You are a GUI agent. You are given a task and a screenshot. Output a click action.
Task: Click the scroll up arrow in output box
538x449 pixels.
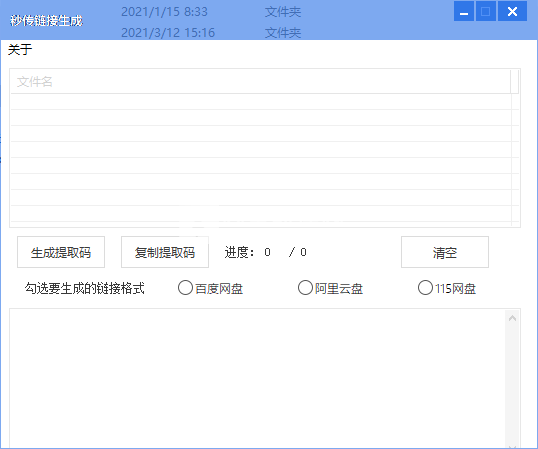[513, 319]
